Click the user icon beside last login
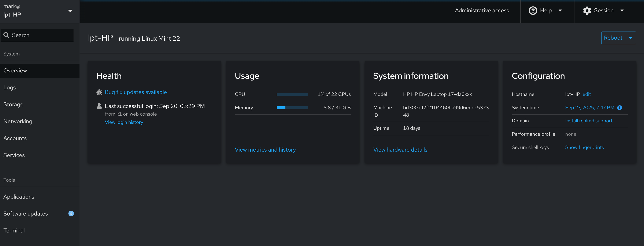Viewport: 644px width, 246px height. [99, 106]
